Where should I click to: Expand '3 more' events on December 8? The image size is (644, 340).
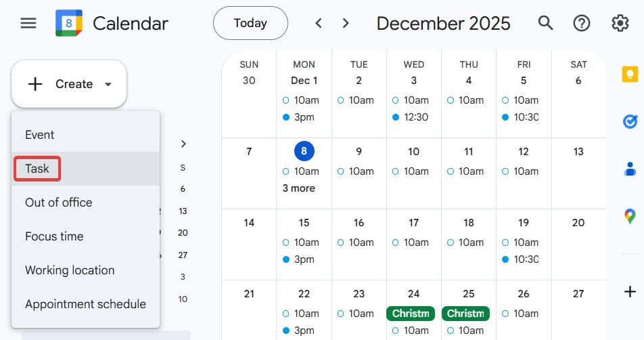point(298,188)
